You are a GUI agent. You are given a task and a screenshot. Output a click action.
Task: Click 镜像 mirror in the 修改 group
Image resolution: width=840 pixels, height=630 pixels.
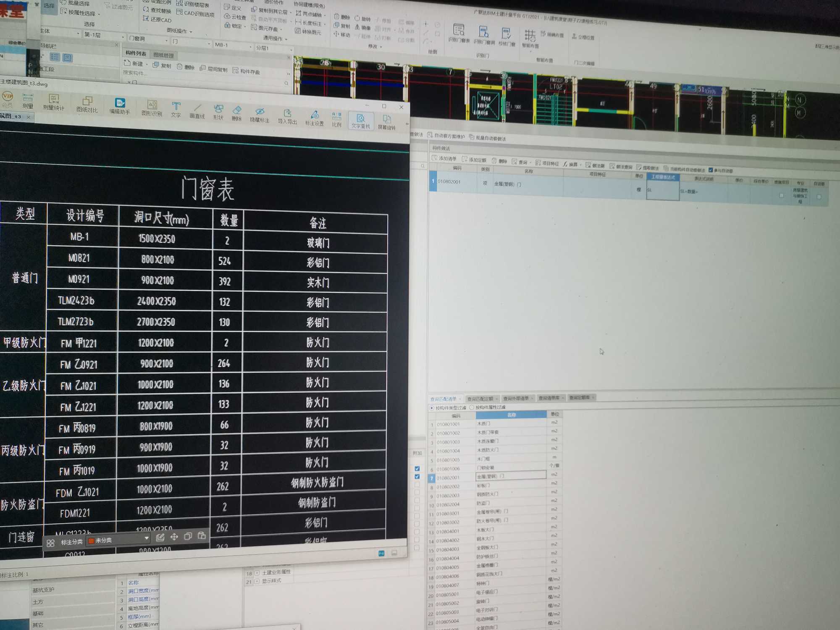363,28
